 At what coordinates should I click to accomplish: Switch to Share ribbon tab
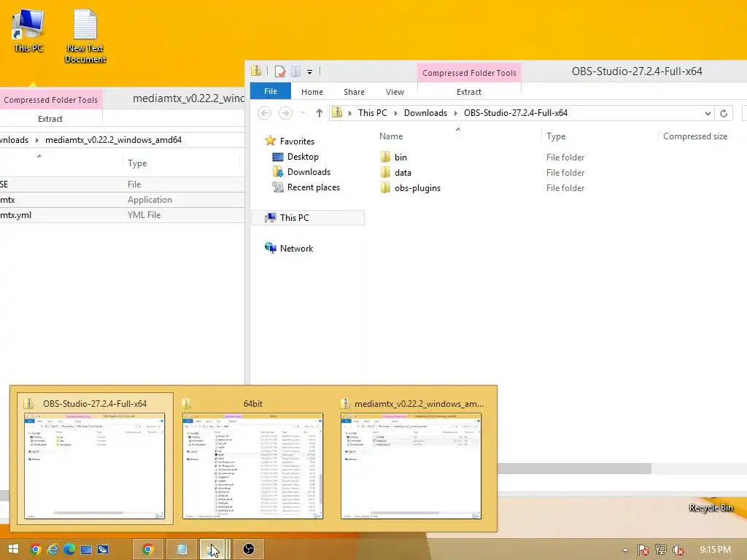354,92
